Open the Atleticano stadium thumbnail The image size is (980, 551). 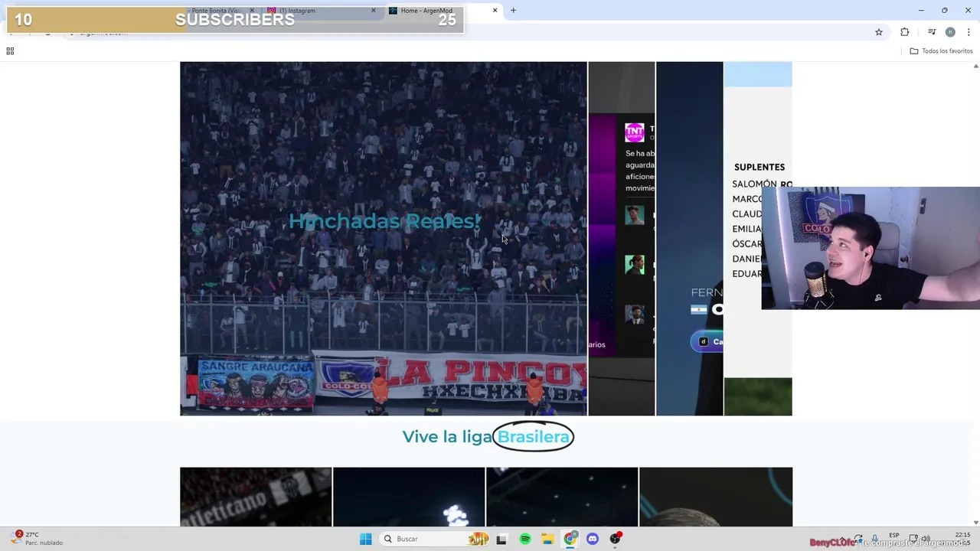click(256, 497)
